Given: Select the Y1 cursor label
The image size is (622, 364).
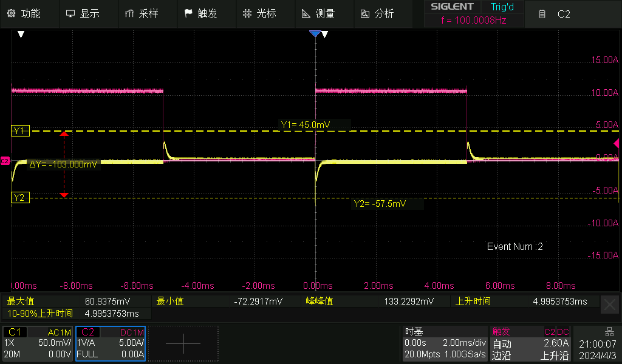Looking at the screenshot, I should [20, 130].
